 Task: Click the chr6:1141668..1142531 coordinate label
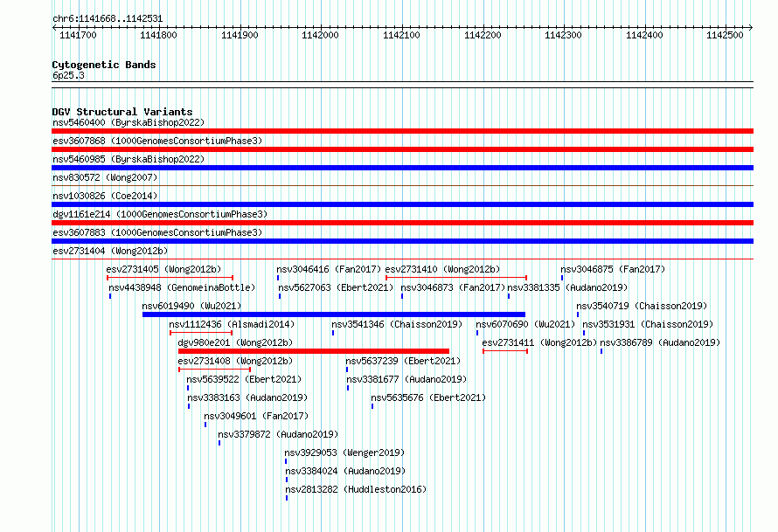[x=108, y=19]
